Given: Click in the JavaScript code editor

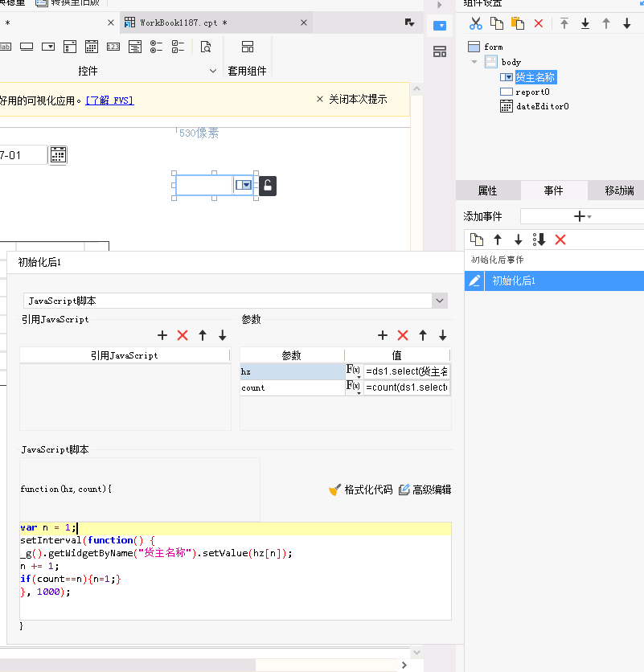Looking at the screenshot, I should click(x=236, y=571).
